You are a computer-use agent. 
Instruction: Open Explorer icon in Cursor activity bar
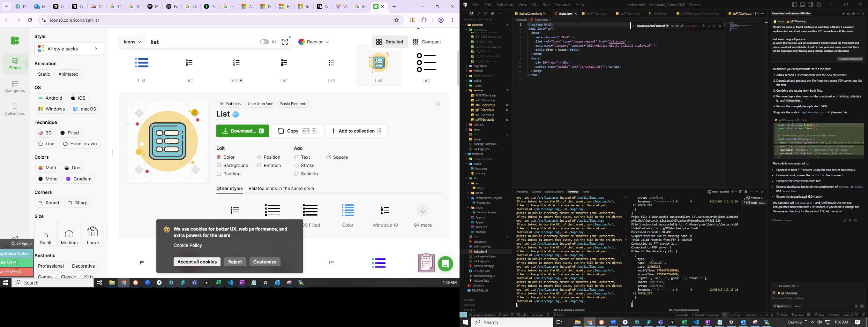pyautogui.click(x=471, y=13)
